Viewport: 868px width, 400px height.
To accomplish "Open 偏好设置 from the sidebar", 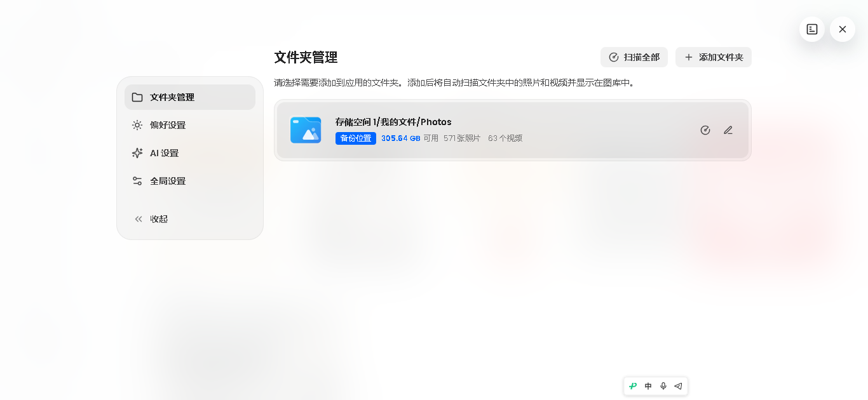I will pos(190,125).
